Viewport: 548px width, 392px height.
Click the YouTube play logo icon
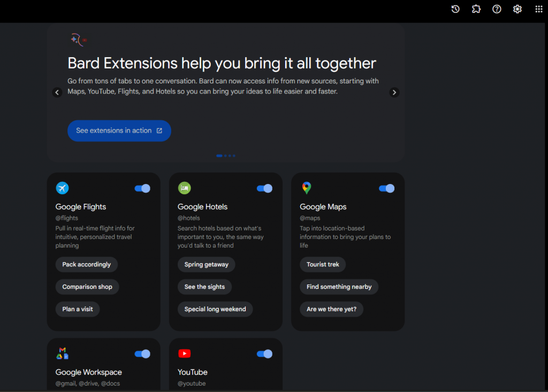coord(184,353)
